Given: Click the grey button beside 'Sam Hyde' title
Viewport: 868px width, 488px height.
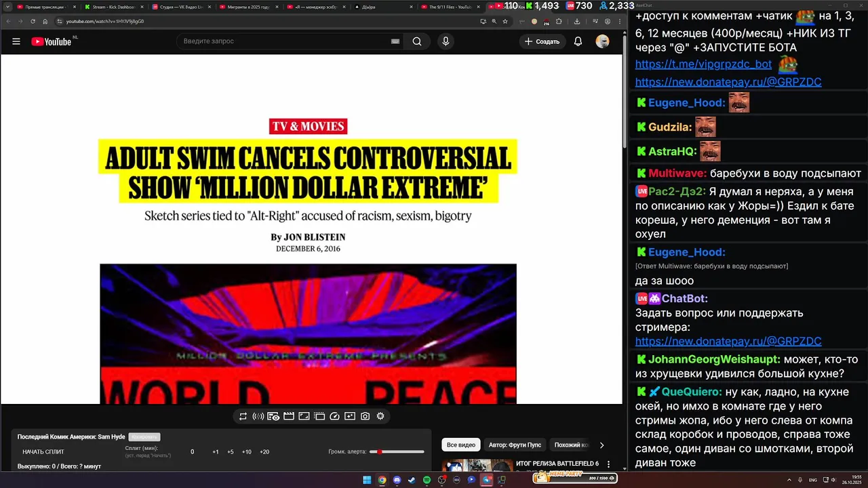Looking at the screenshot, I should click(144, 437).
